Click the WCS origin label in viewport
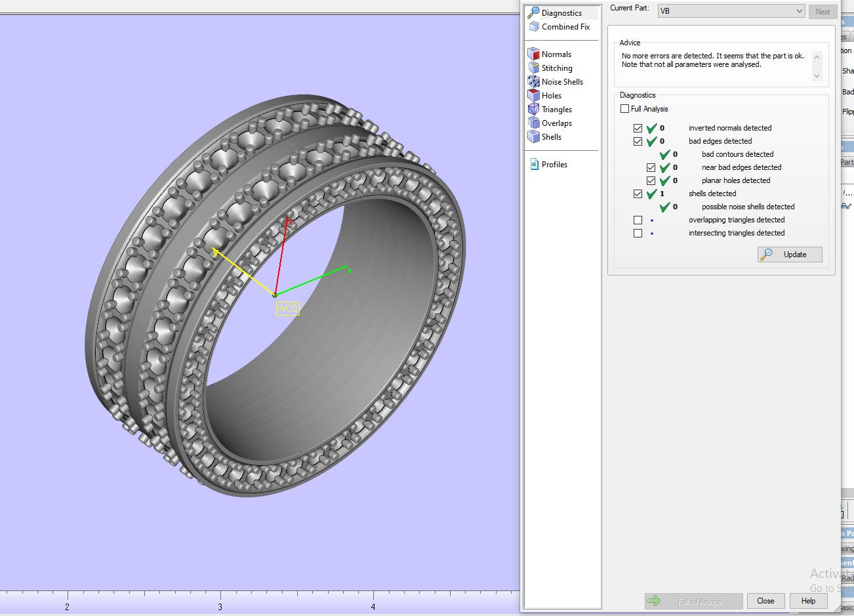854x616 pixels. click(x=287, y=308)
